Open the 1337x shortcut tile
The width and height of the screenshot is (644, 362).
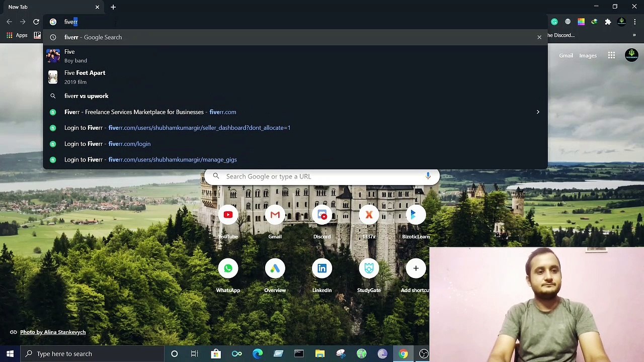pyautogui.click(x=369, y=222)
